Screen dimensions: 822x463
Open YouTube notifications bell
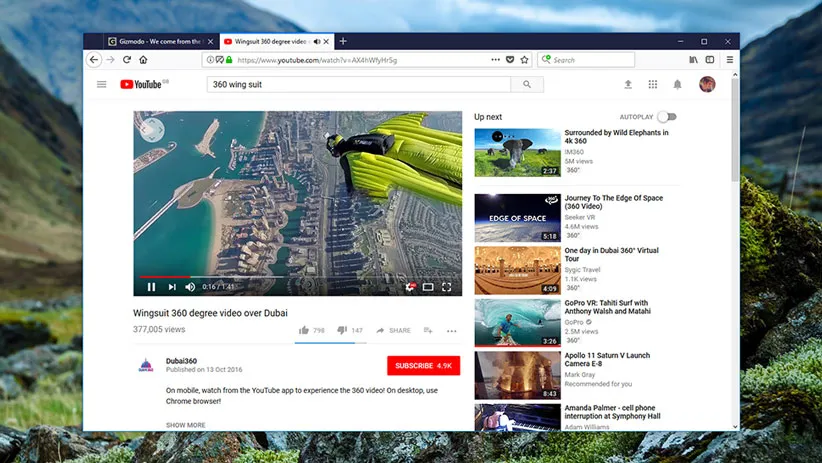point(678,85)
